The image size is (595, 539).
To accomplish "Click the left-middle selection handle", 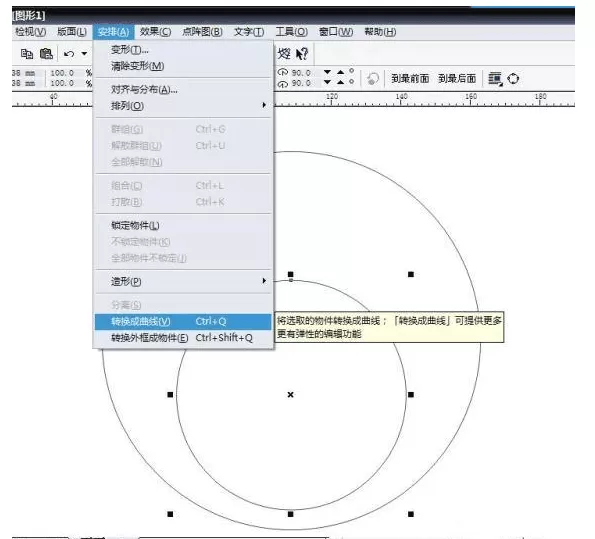I will (170, 395).
